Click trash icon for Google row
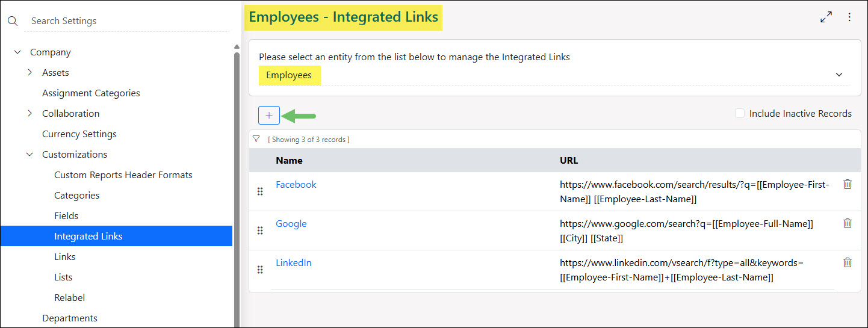Screen dimensions: 868x328 pyautogui.click(x=847, y=223)
